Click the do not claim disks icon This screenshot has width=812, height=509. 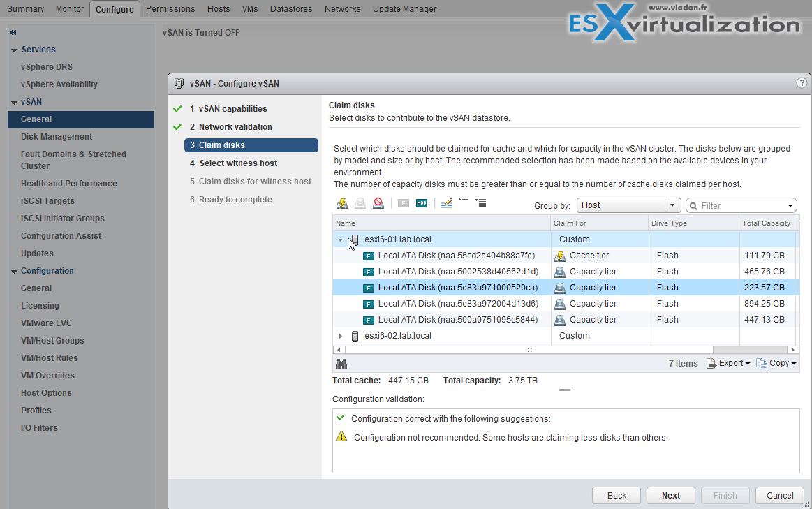(x=378, y=203)
